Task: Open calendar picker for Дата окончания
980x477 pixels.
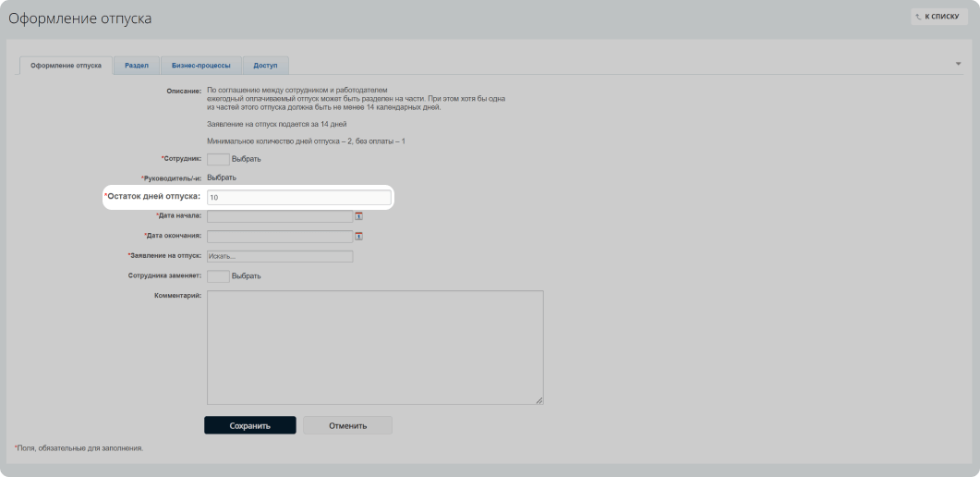Action: coord(358,236)
